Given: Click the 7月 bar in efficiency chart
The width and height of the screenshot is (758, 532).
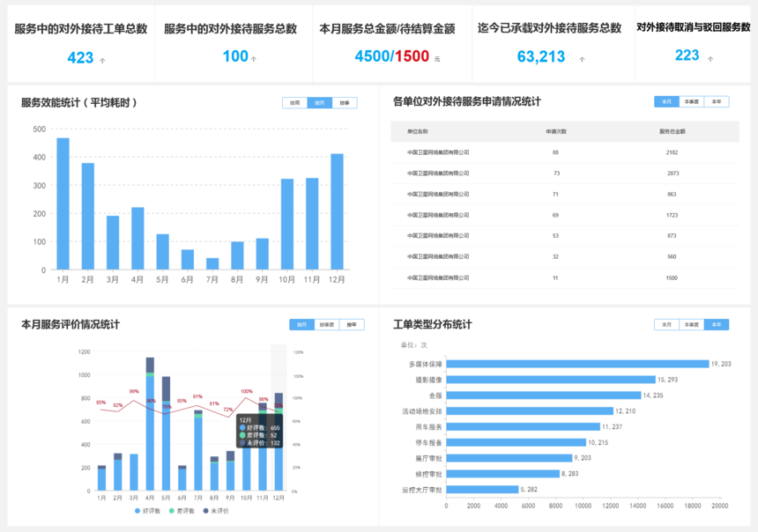Looking at the screenshot, I should click(212, 264).
